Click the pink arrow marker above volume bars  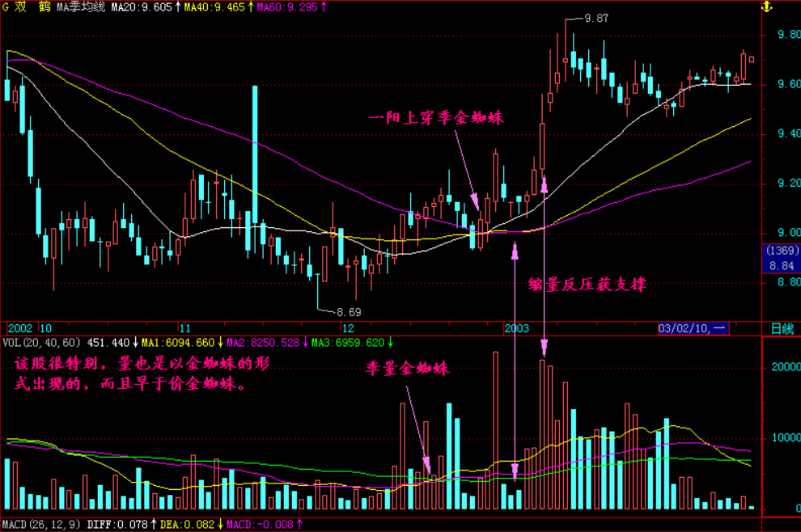545,348
